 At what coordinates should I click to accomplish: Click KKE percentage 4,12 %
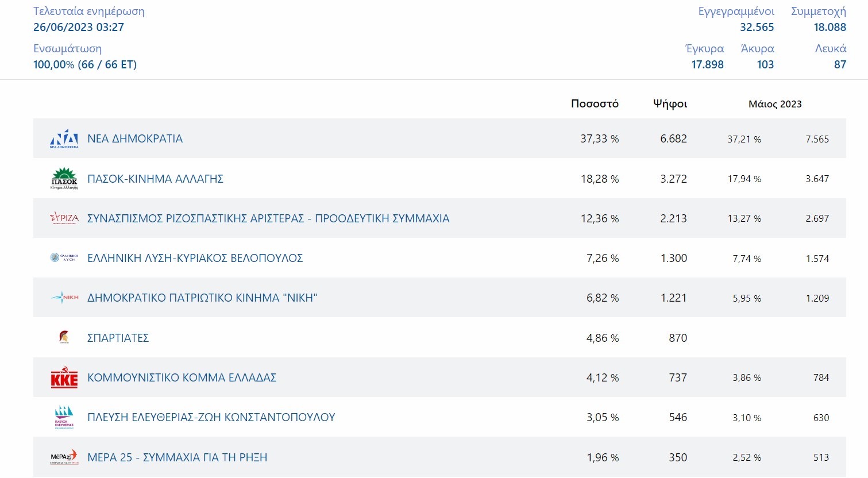[603, 377]
